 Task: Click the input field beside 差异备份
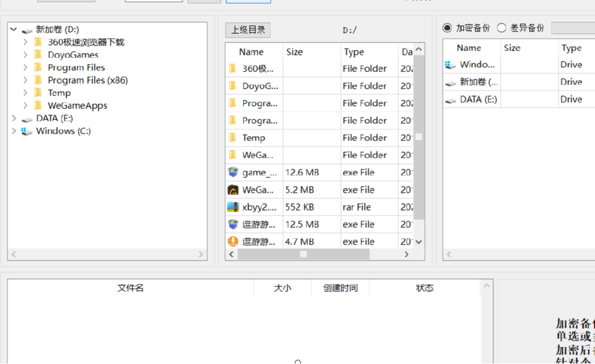point(577,27)
